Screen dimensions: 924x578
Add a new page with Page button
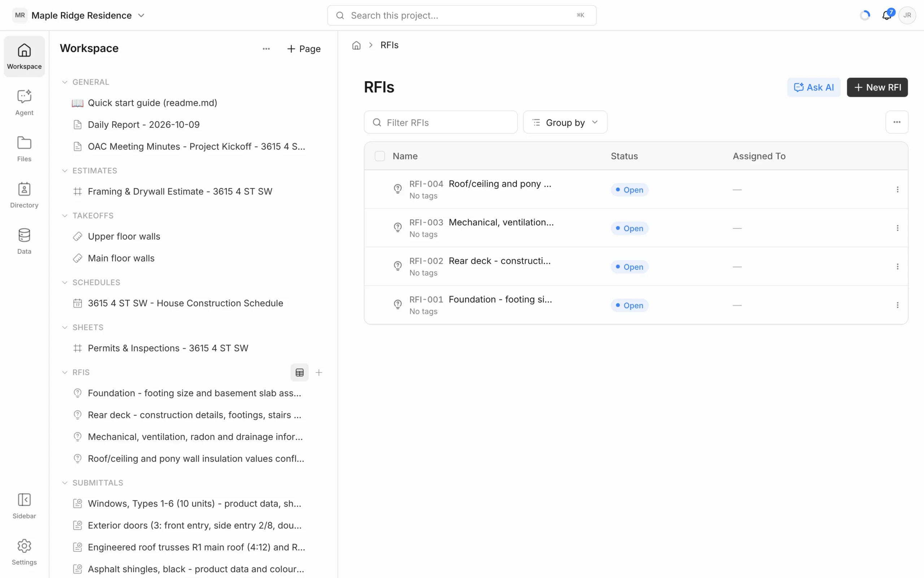[x=304, y=48]
